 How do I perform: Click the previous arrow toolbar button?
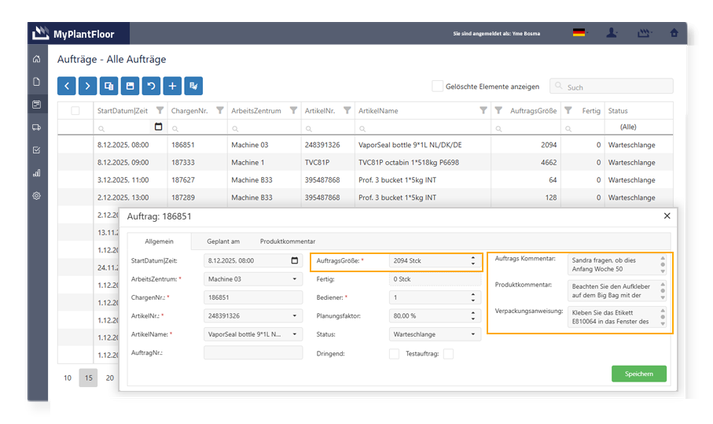coord(66,86)
